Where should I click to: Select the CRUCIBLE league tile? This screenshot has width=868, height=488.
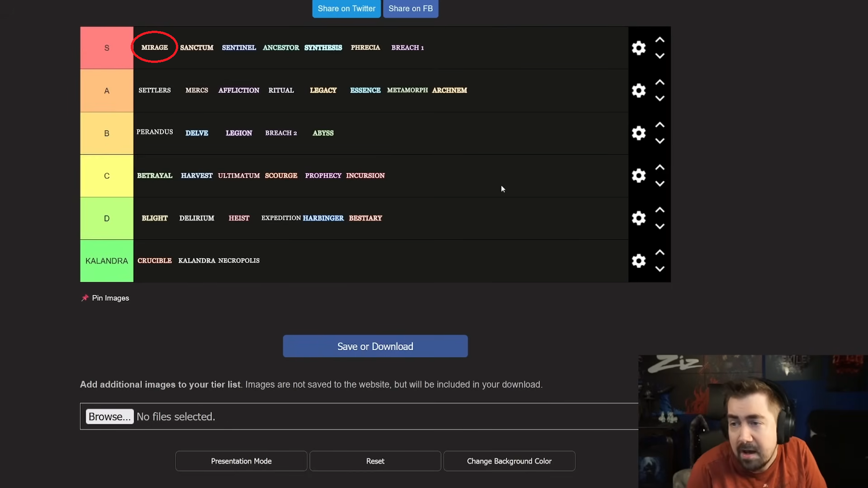pyautogui.click(x=155, y=261)
